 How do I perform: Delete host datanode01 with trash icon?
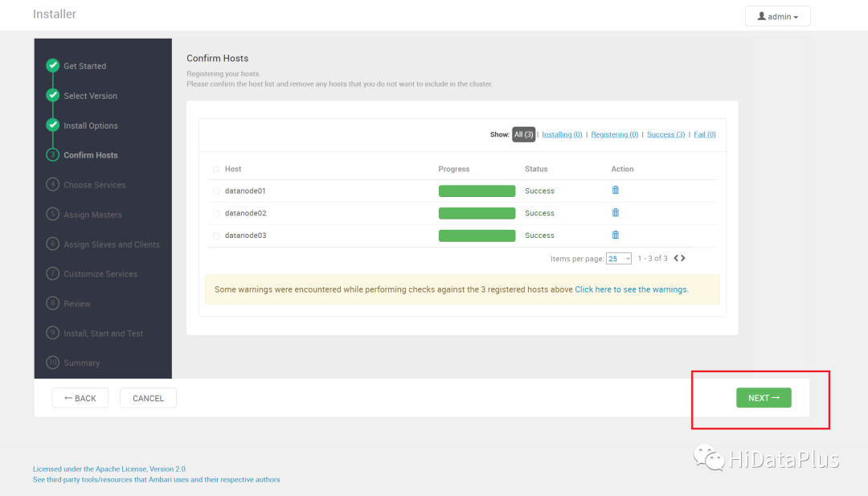(x=616, y=191)
